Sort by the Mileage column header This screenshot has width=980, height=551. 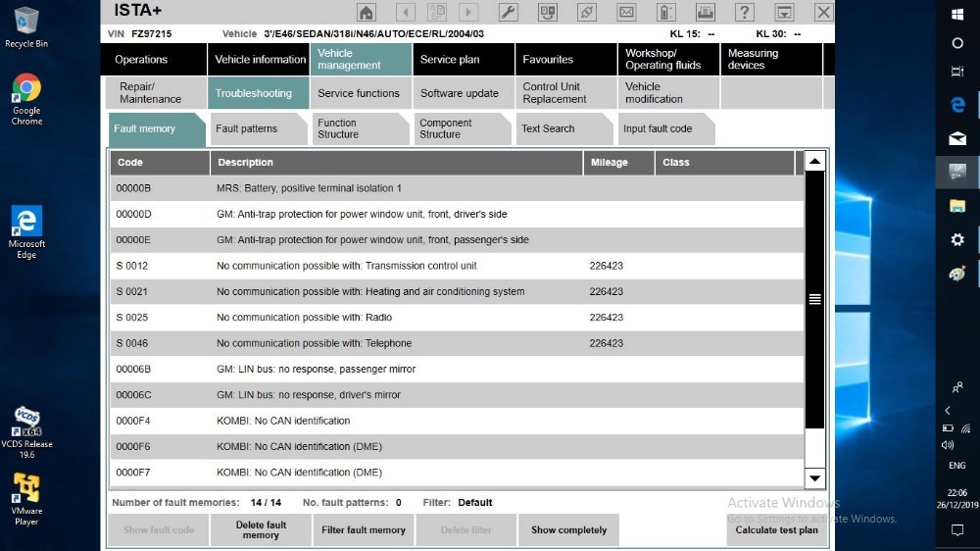tap(618, 163)
